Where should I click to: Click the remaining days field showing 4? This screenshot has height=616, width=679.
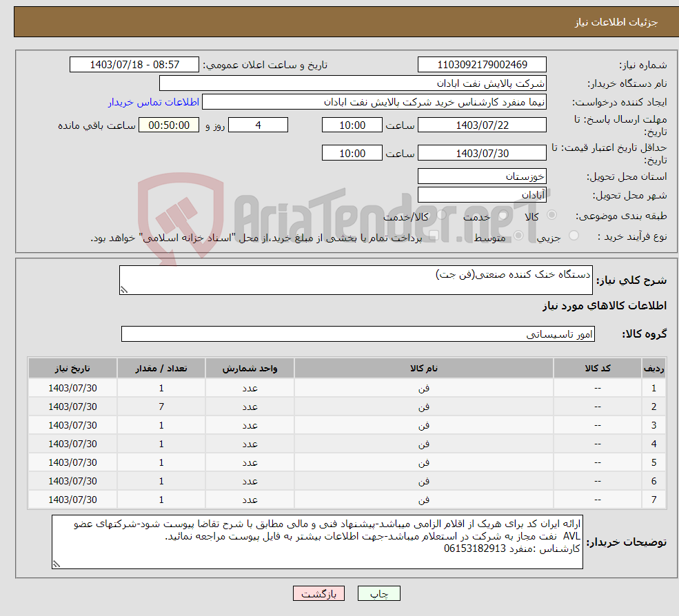pos(258,125)
